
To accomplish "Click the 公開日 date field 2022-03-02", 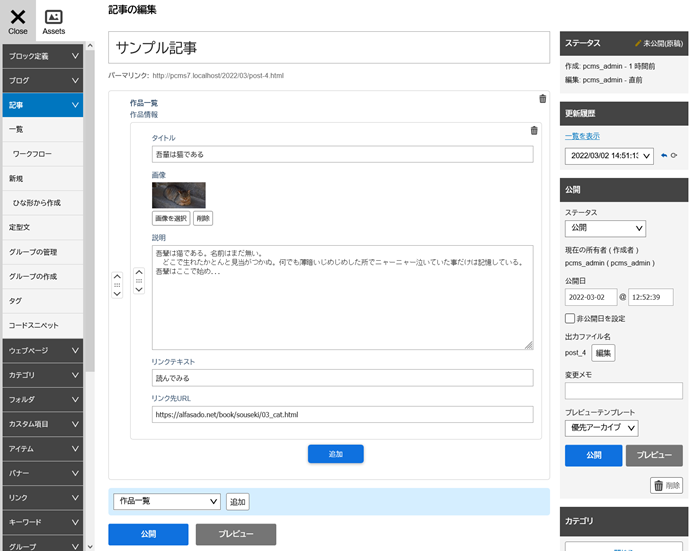I will click(591, 297).
